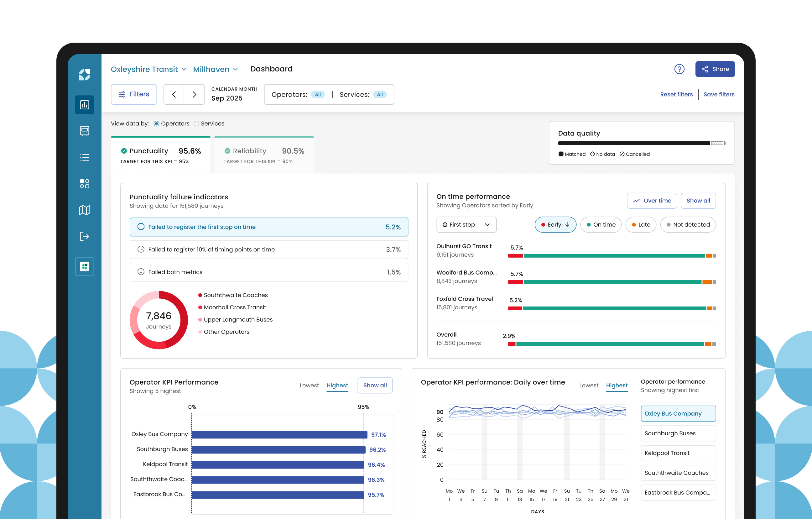812x519 pixels.
Task: Click the Reset filters link
Action: click(676, 94)
